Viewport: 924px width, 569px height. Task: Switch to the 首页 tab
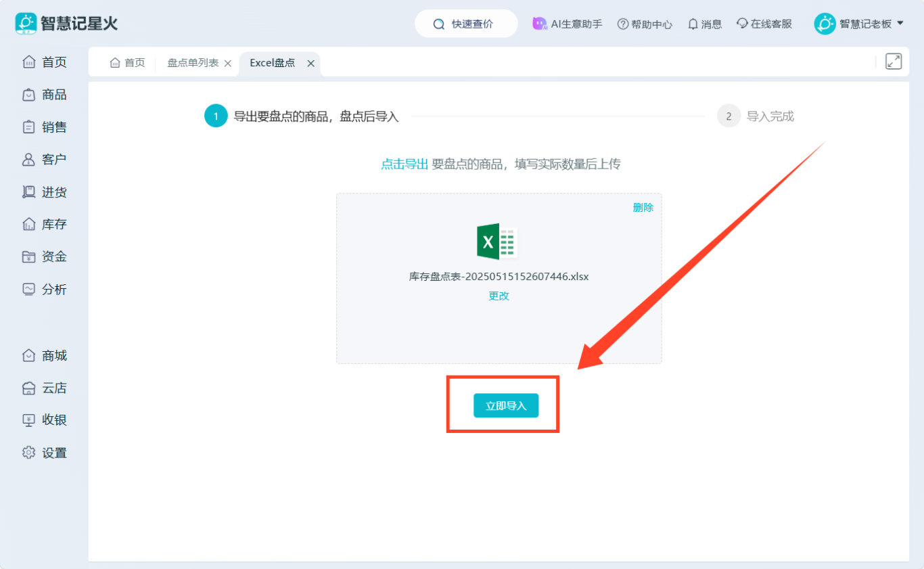[x=128, y=63]
